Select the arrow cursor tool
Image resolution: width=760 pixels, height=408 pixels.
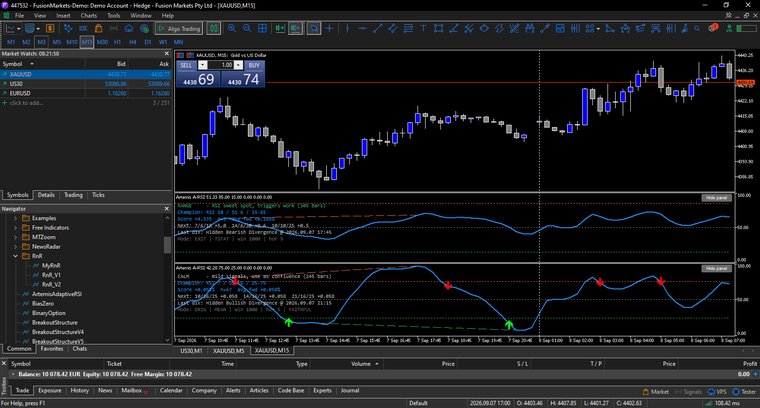314,29
